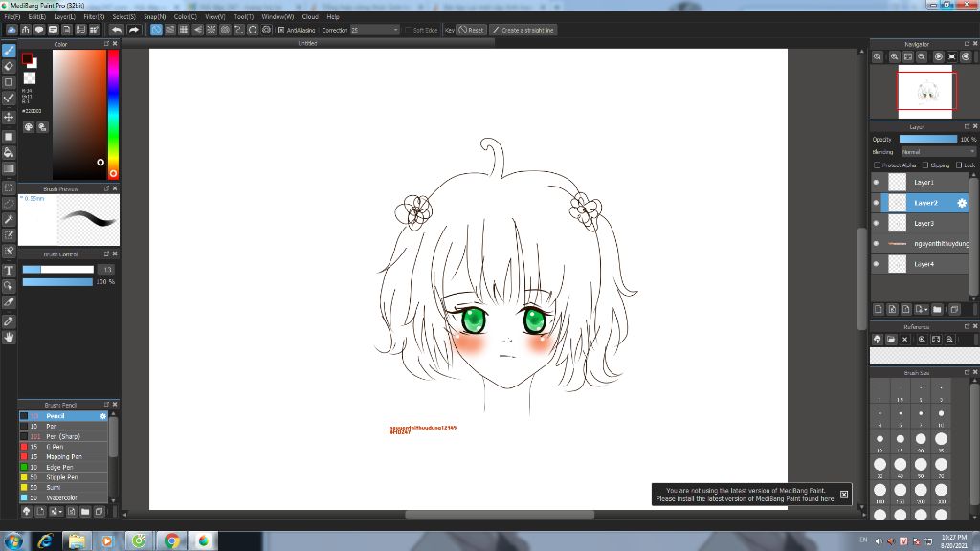Image resolution: width=980 pixels, height=551 pixels.
Task: Dismiss the update notification
Action: click(844, 495)
